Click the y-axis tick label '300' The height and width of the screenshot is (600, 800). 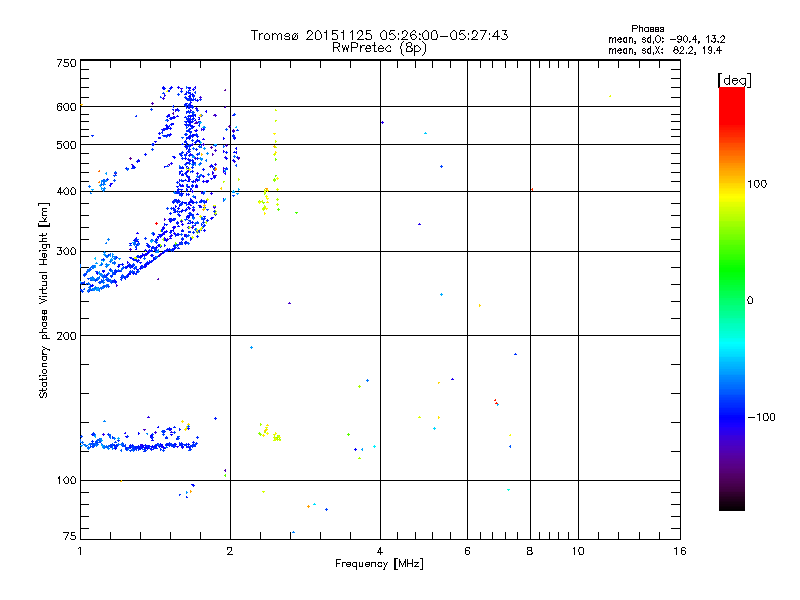(x=66, y=252)
